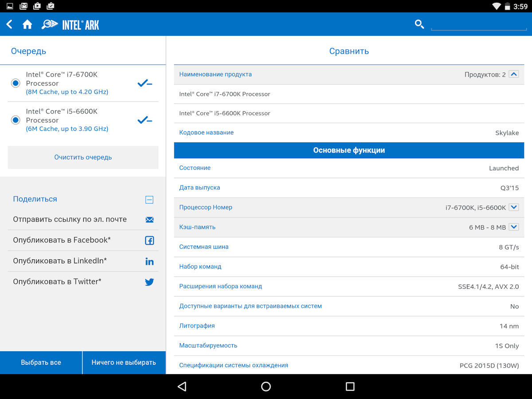Tap the Наименование продукта label
Image resolution: width=532 pixels, height=399 pixels.
click(215, 74)
